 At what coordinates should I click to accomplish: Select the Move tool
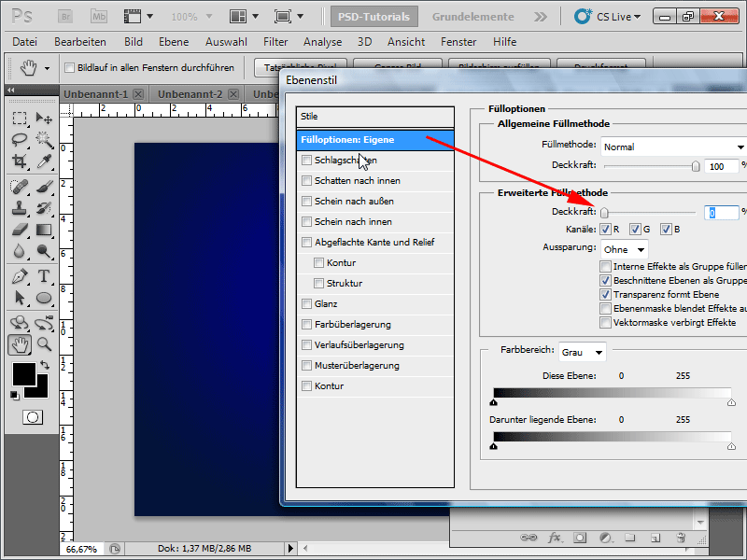[44, 119]
